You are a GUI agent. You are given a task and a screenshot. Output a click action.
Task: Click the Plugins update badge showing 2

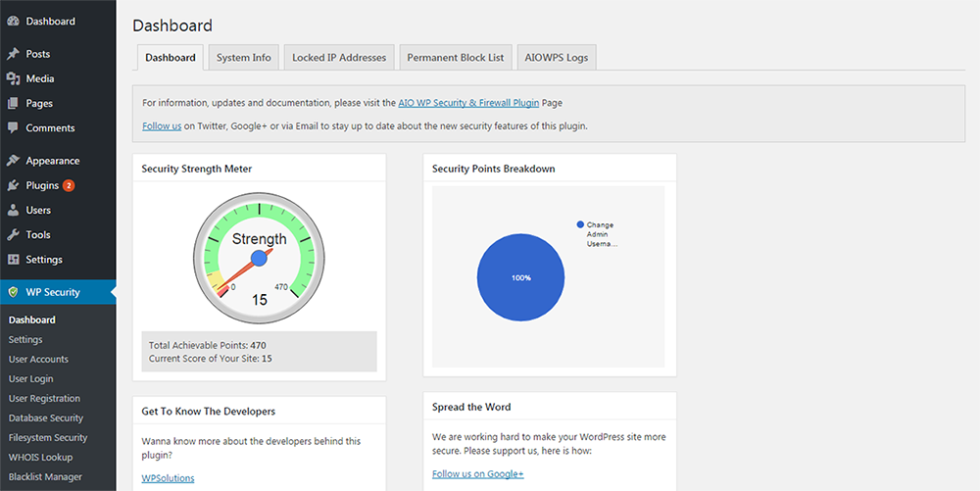[69, 185]
